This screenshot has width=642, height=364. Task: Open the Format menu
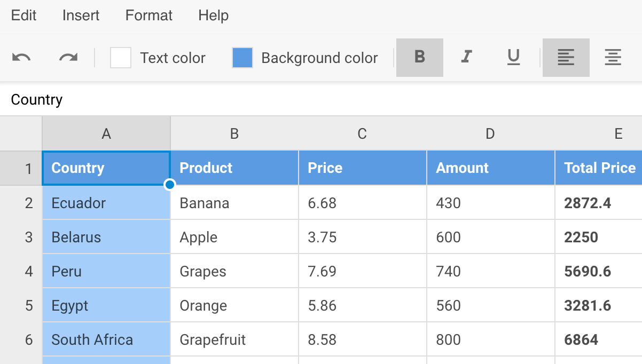(148, 15)
